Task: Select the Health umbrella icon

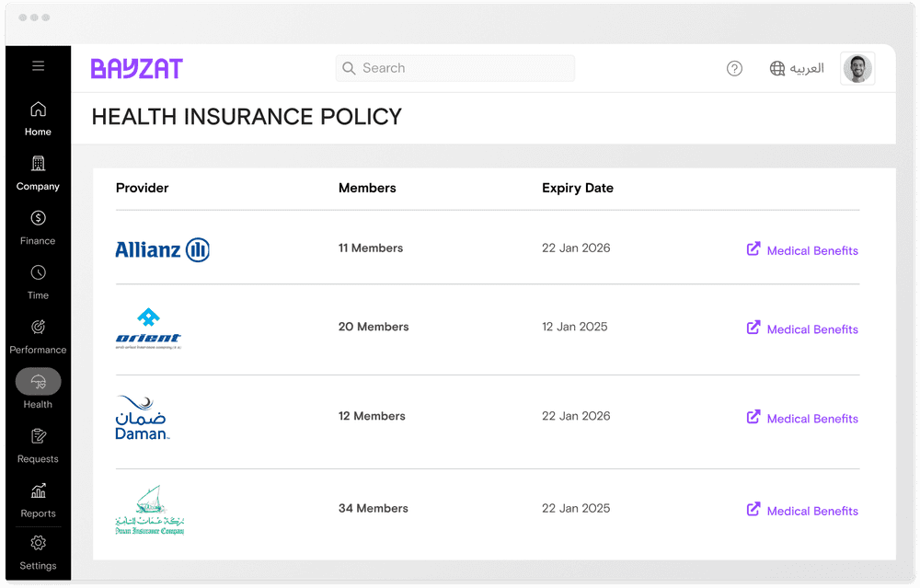Action: (x=38, y=382)
